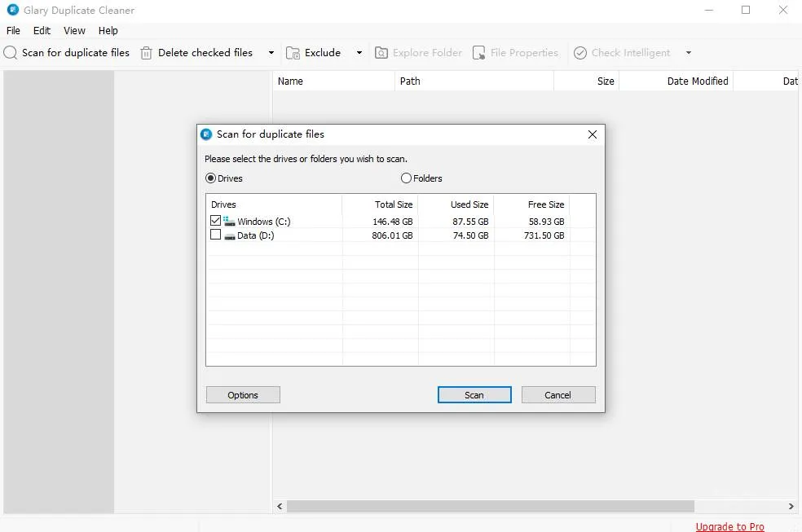Open the File menu
The height and width of the screenshot is (532, 802).
[x=13, y=31]
